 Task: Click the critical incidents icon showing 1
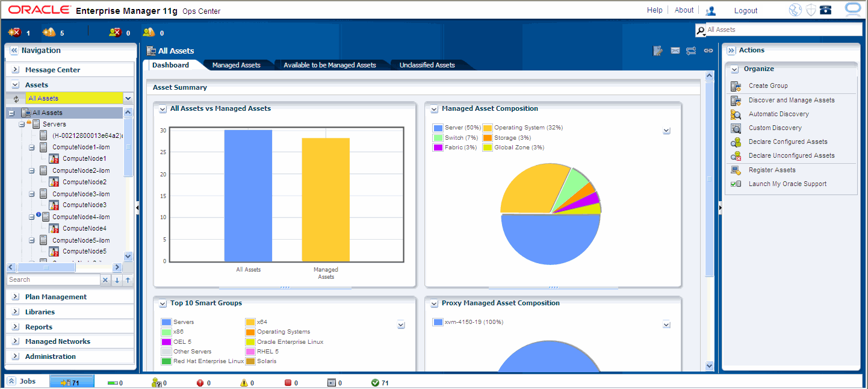[14, 32]
